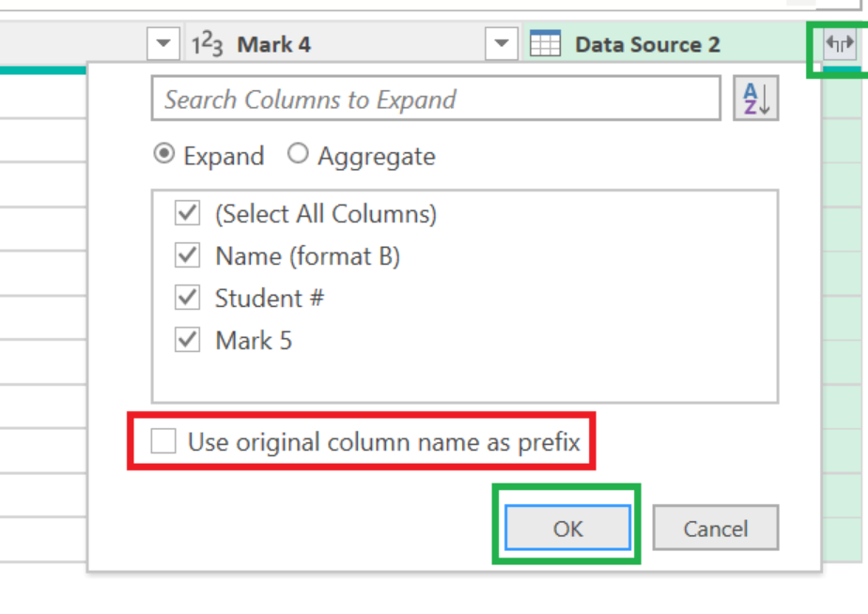Screen dimensions: 868x614
Task: Cancel the expand columns dialog
Action: (x=716, y=529)
